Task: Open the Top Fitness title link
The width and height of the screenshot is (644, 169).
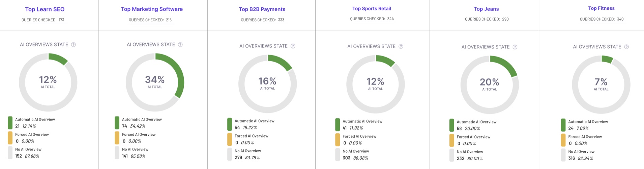Action: (x=601, y=8)
